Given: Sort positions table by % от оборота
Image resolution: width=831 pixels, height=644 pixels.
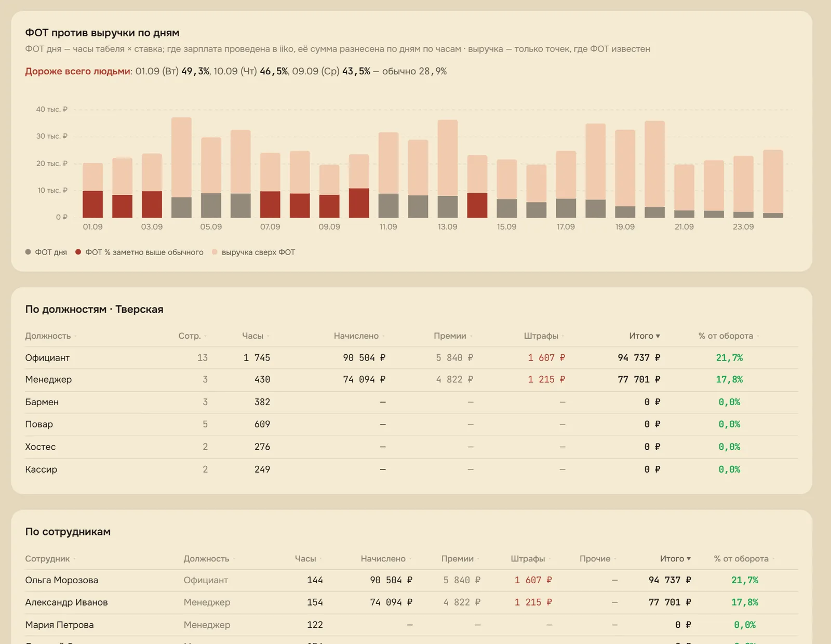Looking at the screenshot, I should 729,336.
